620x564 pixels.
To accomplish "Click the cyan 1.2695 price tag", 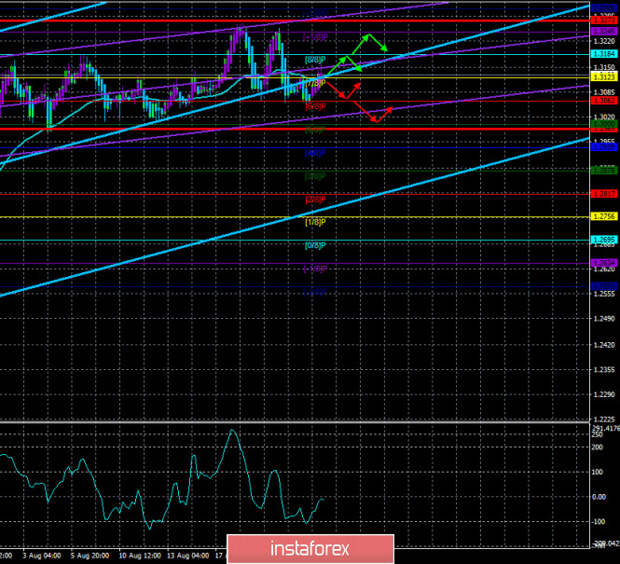I will 604,240.
